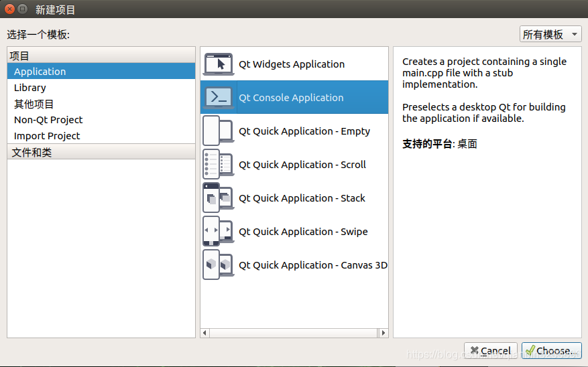Choose Qt Quick Application - Canvas 3D label
Viewport: 588px width, 367px height.
pyautogui.click(x=312, y=265)
